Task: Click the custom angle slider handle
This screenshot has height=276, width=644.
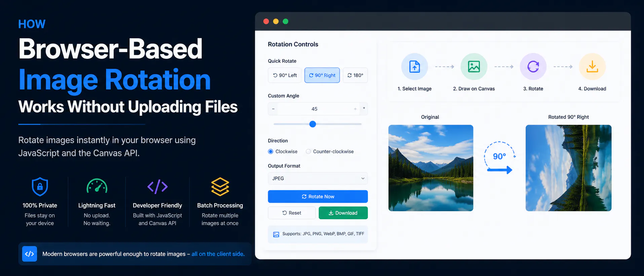Action: pyautogui.click(x=313, y=124)
